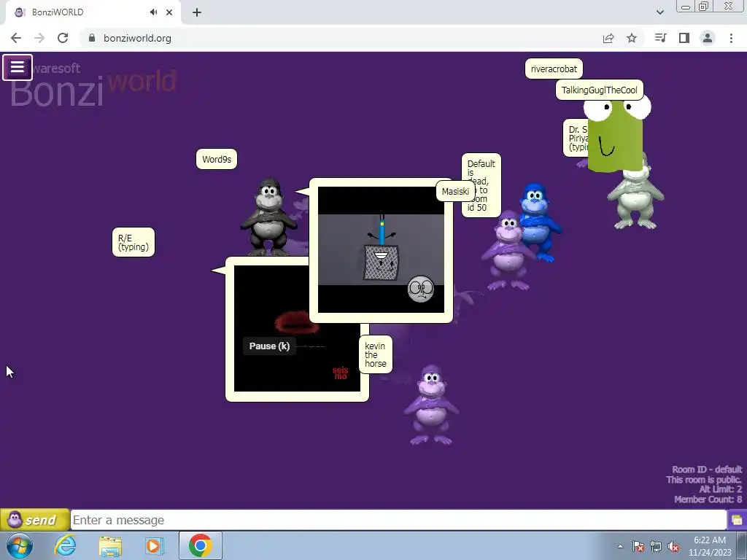Screen dimensions: 747x560
Task: Open Windows Media Player from taskbar
Action: 154,545
